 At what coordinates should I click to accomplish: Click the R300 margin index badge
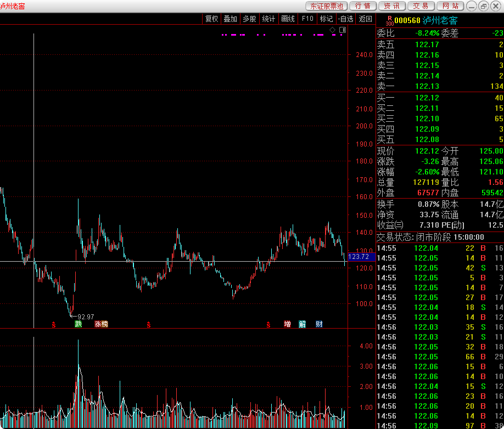(x=390, y=21)
